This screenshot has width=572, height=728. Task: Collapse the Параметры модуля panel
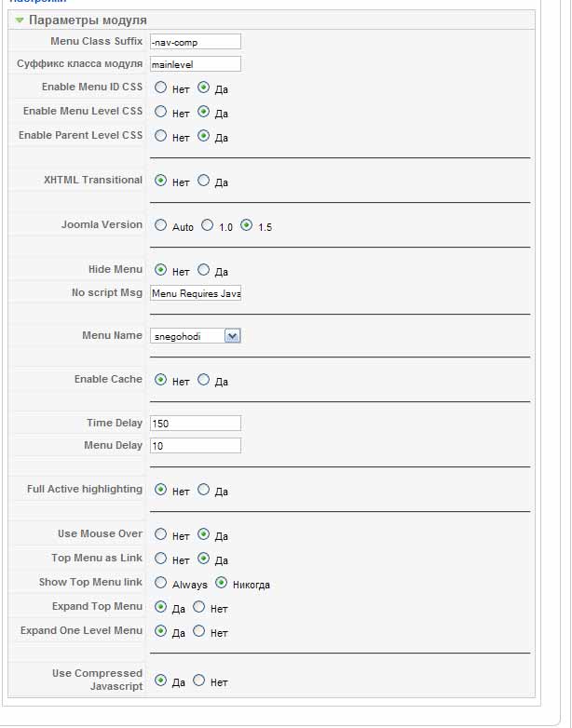click(20, 20)
